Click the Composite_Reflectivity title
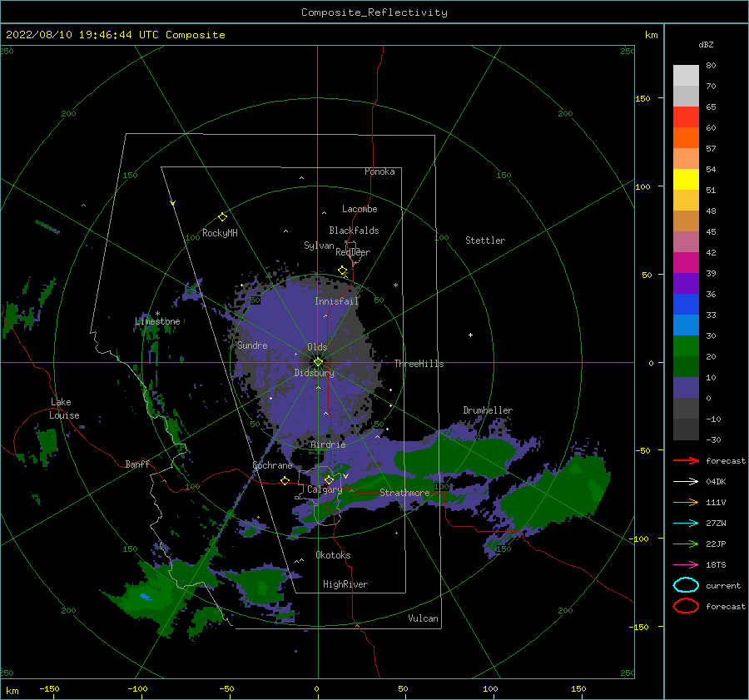This screenshot has width=749, height=700. [x=374, y=12]
